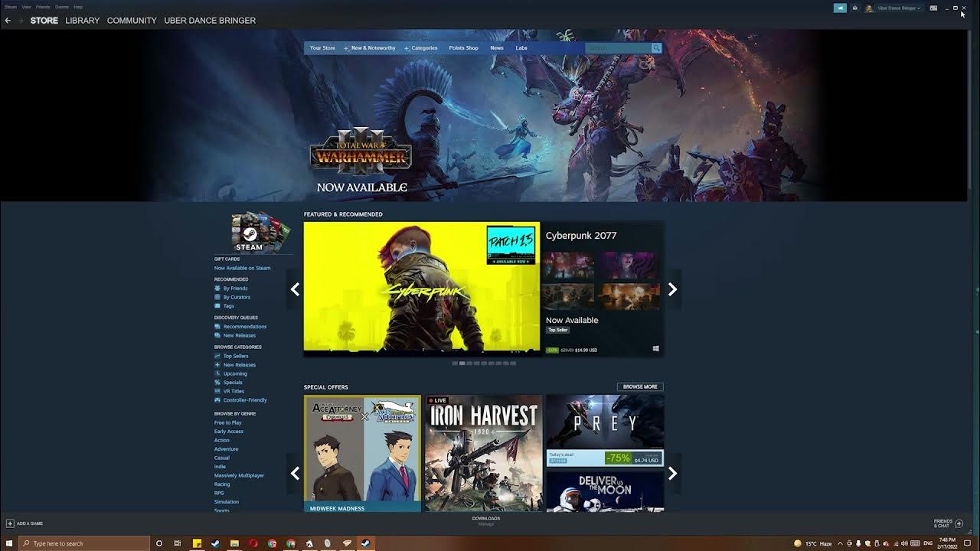Show hidden system tray icons chevron
This screenshot has height=551, width=980.
(x=840, y=543)
